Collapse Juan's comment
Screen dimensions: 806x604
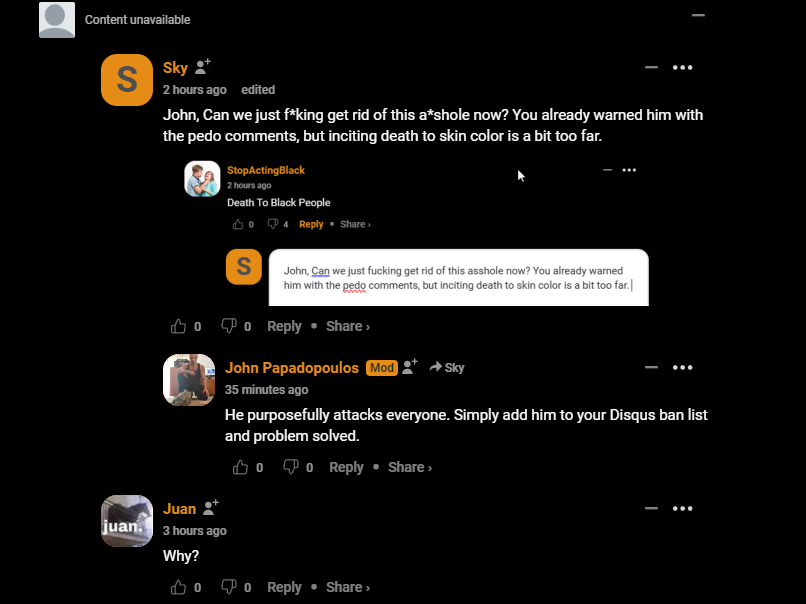pos(651,509)
